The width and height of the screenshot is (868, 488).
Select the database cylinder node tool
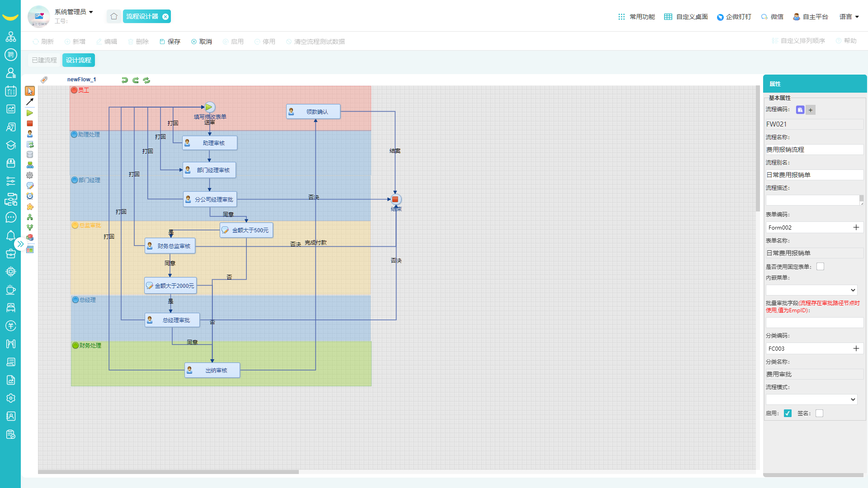tap(30, 155)
